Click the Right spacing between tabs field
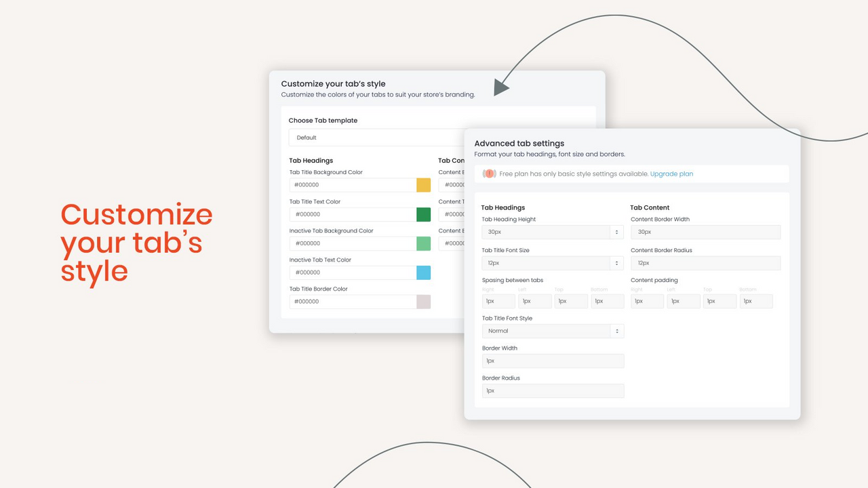Viewport: 868px width, 488px height. [498, 301]
